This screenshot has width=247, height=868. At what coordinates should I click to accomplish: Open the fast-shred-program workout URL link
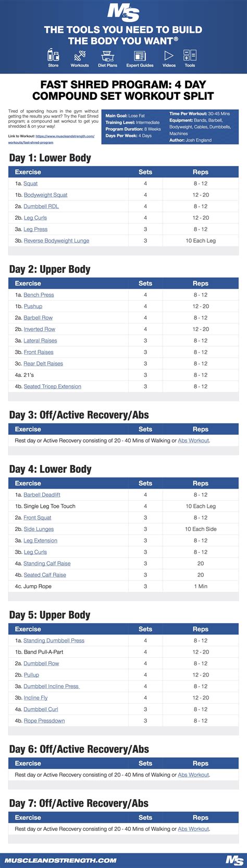click(52, 139)
